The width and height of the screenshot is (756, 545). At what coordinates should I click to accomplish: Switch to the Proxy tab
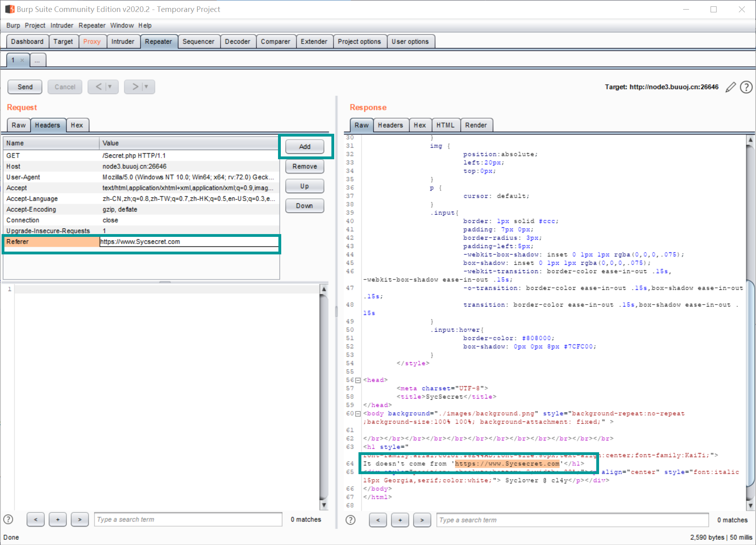pos(92,41)
